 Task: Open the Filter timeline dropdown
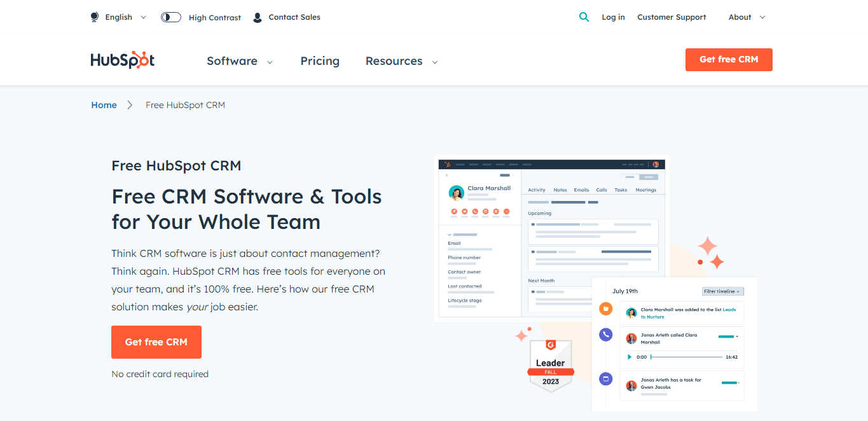pyautogui.click(x=722, y=291)
